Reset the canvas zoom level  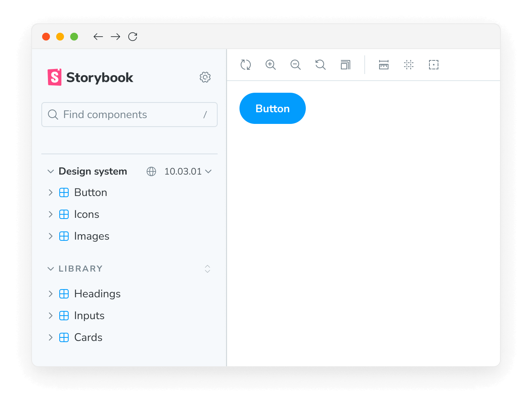(x=320, y=65)
